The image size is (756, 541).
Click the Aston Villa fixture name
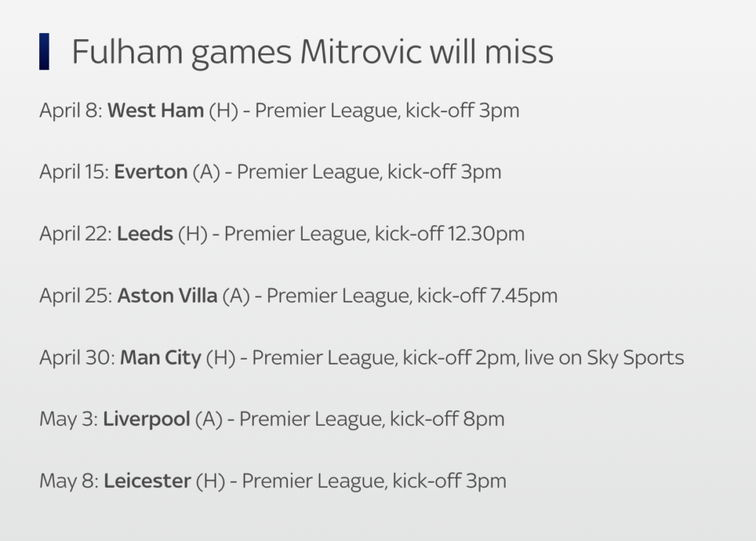point(168,295)
